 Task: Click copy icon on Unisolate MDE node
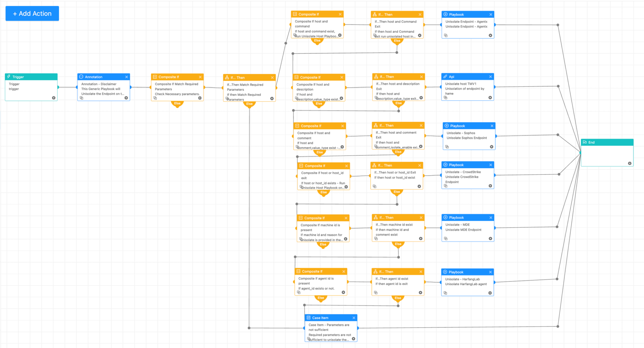[446, 239]
